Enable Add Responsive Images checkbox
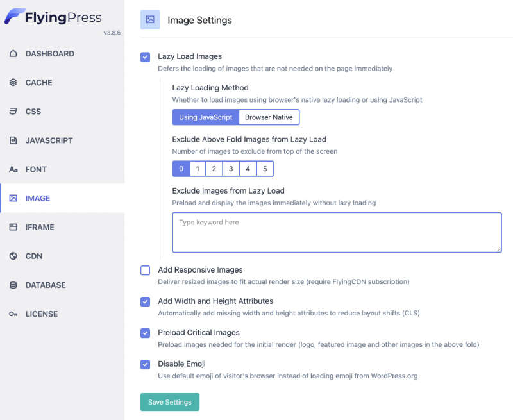This screenshot has width=513, height=420. pyautogui.click(x=146, y=270)
